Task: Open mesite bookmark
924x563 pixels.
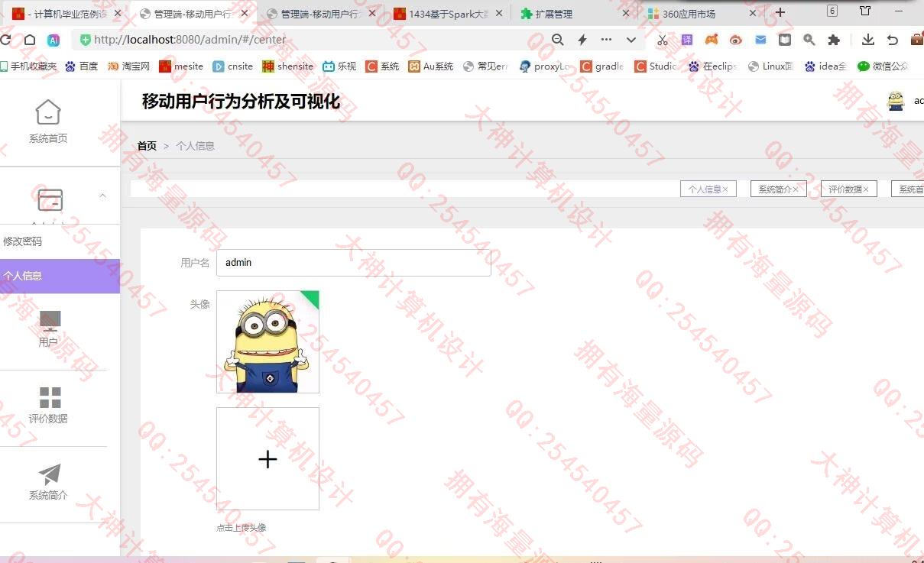Action: [181, 66]
